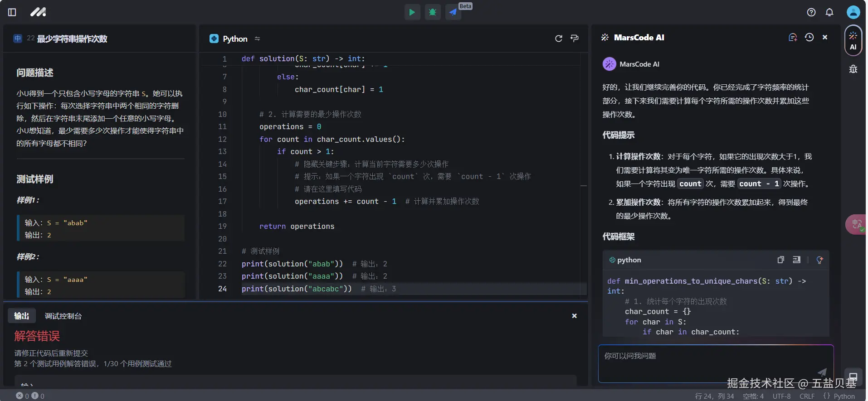868x401 pixels.
Task: Switch to the 调试控制台 tab
Action: click(x=63, y=316)
